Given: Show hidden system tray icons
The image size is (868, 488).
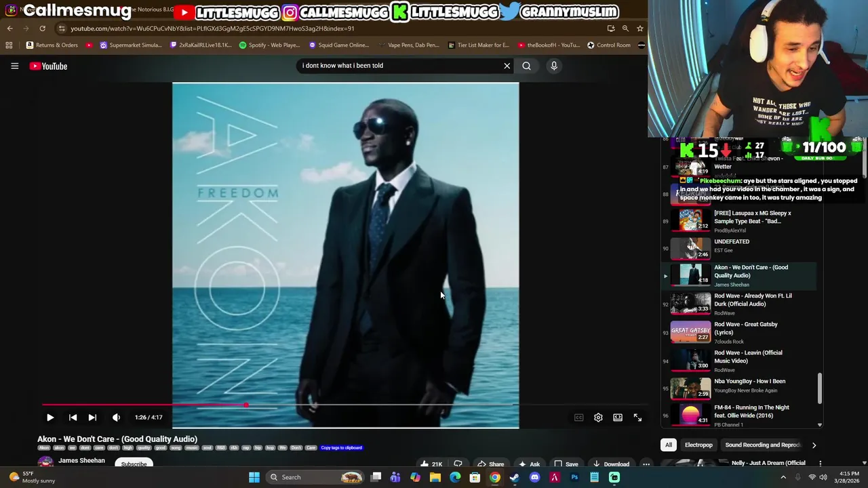Looking at the screenshot, I should [x=783, y=477].
